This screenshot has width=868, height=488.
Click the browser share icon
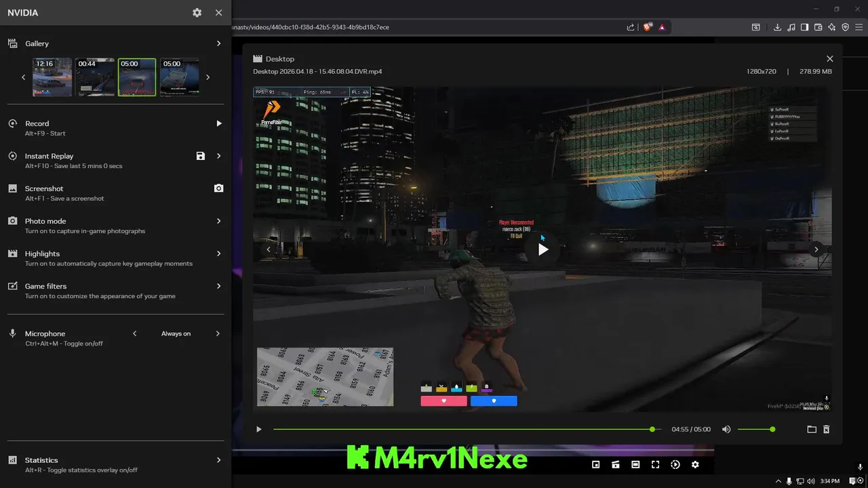coord(631,27)
